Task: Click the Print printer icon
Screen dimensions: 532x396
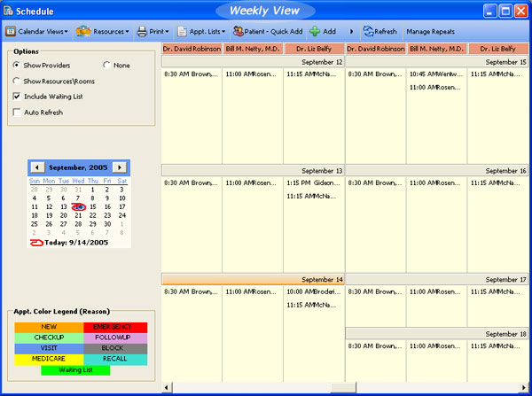Action: click(142, 31)
